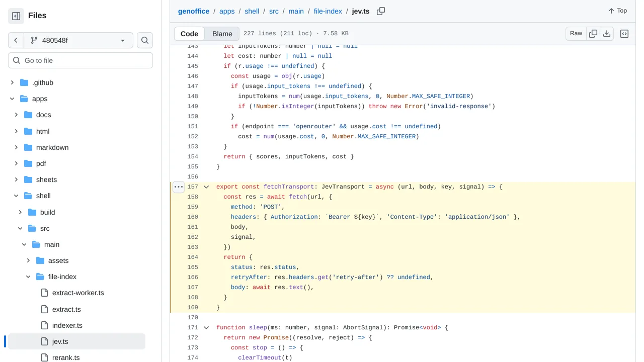The height and width of the screenshot is (362, 644).
Task: Click the file search magnifier button
Action: (145, 40)
